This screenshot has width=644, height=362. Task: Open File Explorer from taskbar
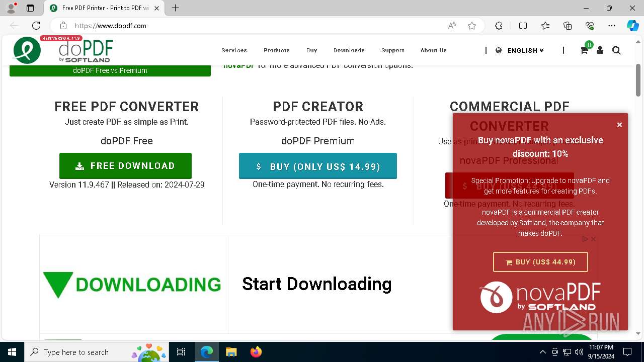pyautogui.click(x=231, y=352)
